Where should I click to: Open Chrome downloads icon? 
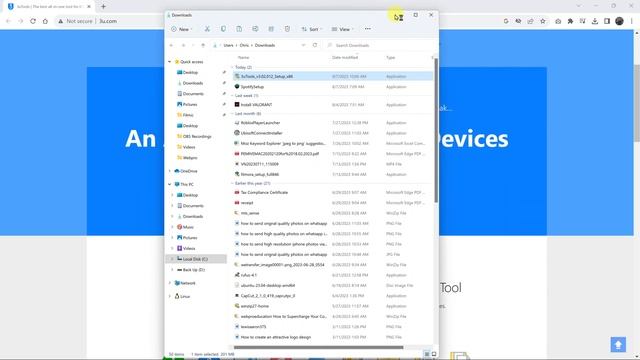coord(595,21)
